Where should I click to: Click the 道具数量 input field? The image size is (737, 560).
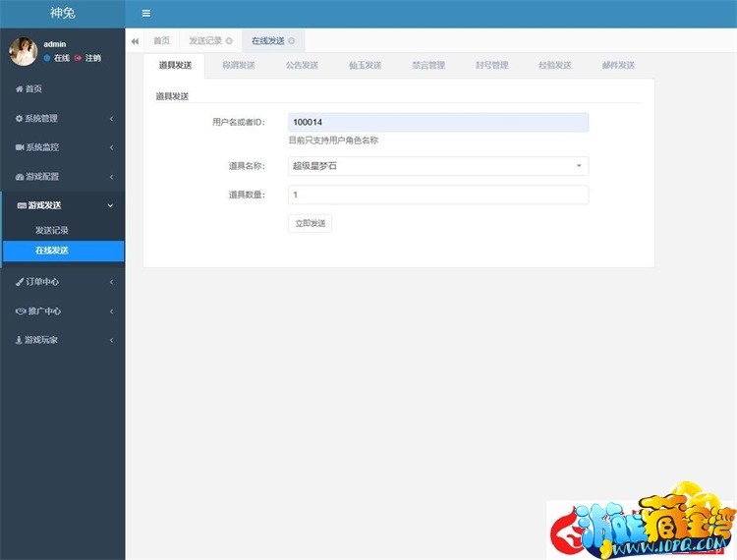pos(438,195)
